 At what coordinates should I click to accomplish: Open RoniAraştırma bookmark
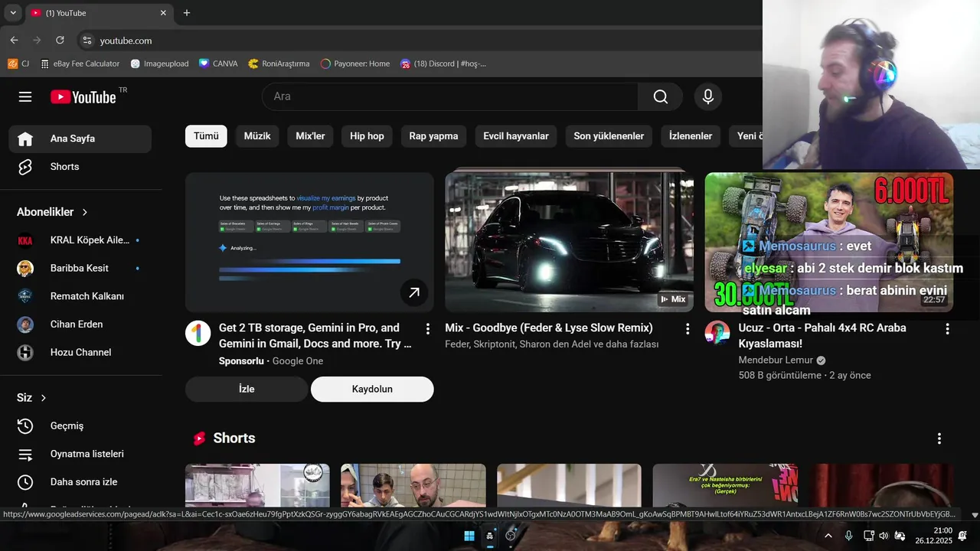pos(279,64)
